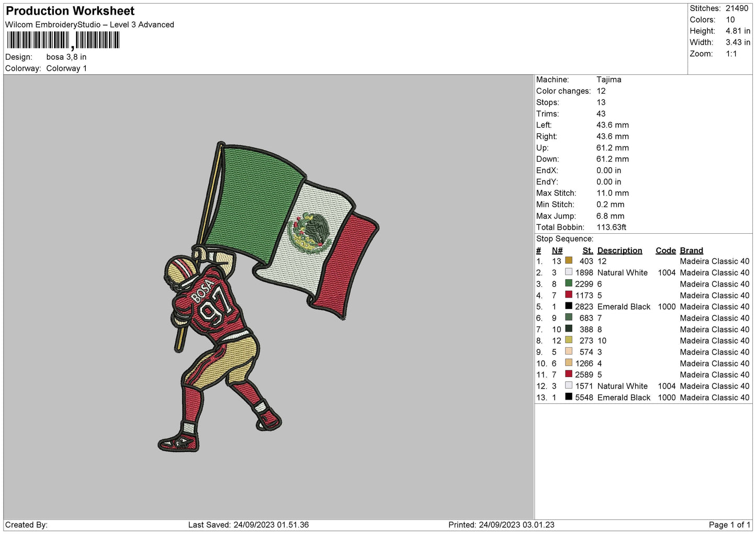
Task: Select the St. stitch count header
Action: click(588, 251)
